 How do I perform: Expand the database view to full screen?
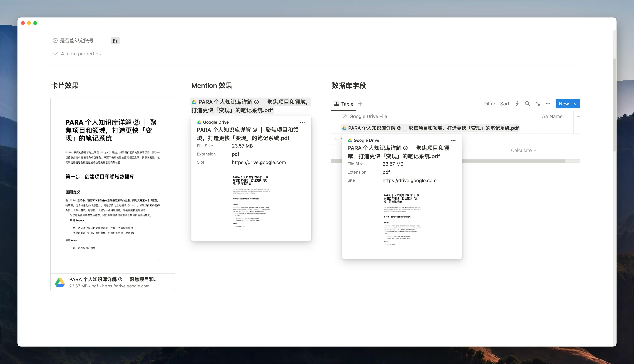pyautogui.click(x=537, y=104)
